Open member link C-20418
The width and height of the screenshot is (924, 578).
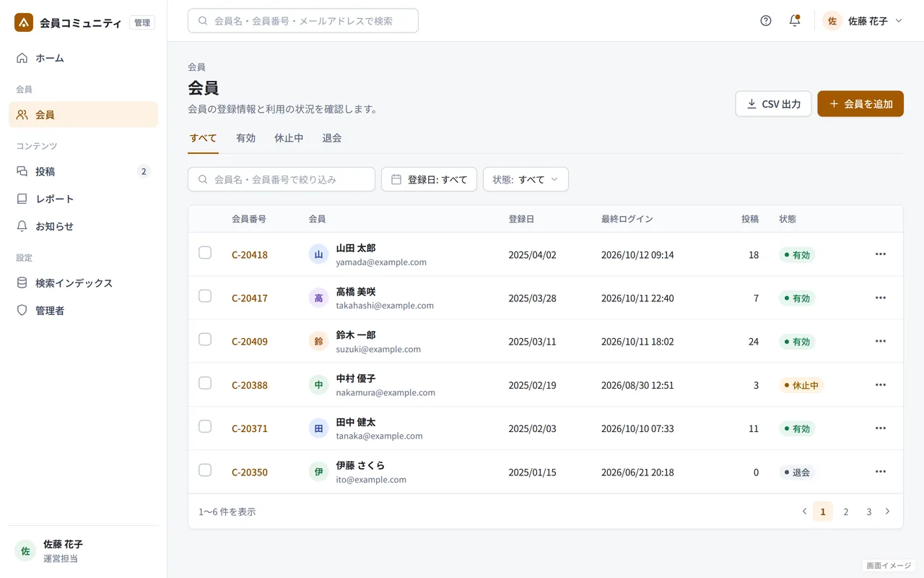coord(250,255)
